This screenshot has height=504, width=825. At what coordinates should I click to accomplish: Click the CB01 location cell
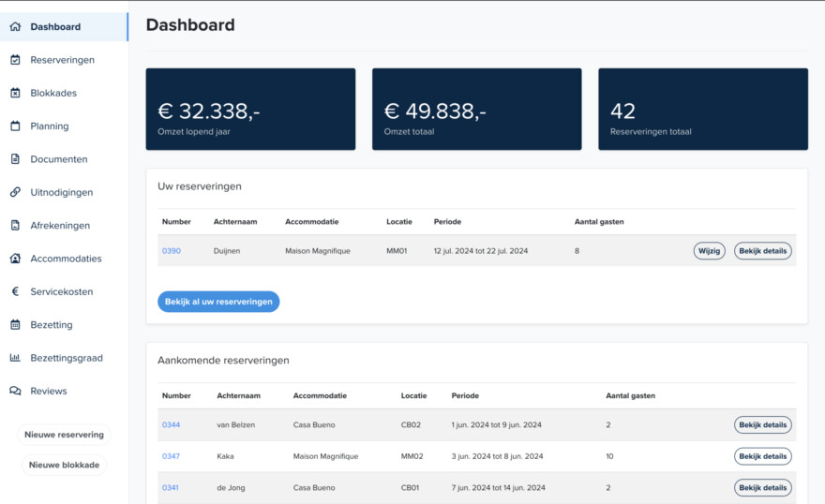(410, 488)
